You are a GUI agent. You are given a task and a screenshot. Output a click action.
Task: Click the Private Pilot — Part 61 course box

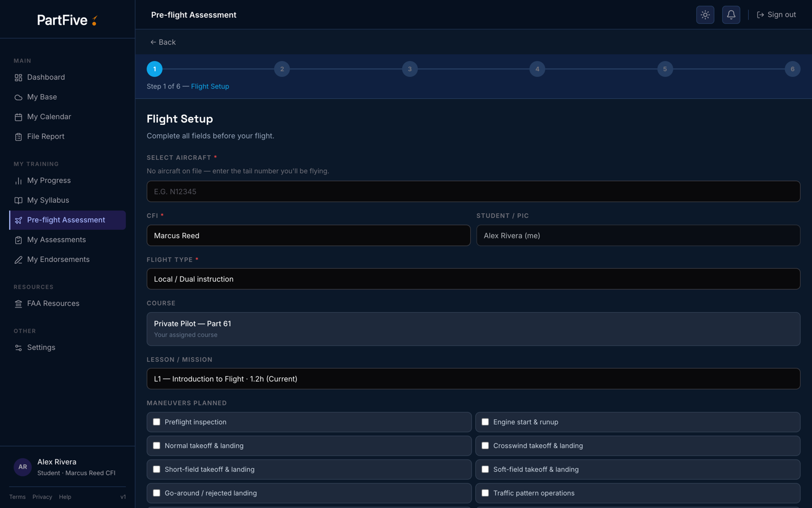(473, 329)
